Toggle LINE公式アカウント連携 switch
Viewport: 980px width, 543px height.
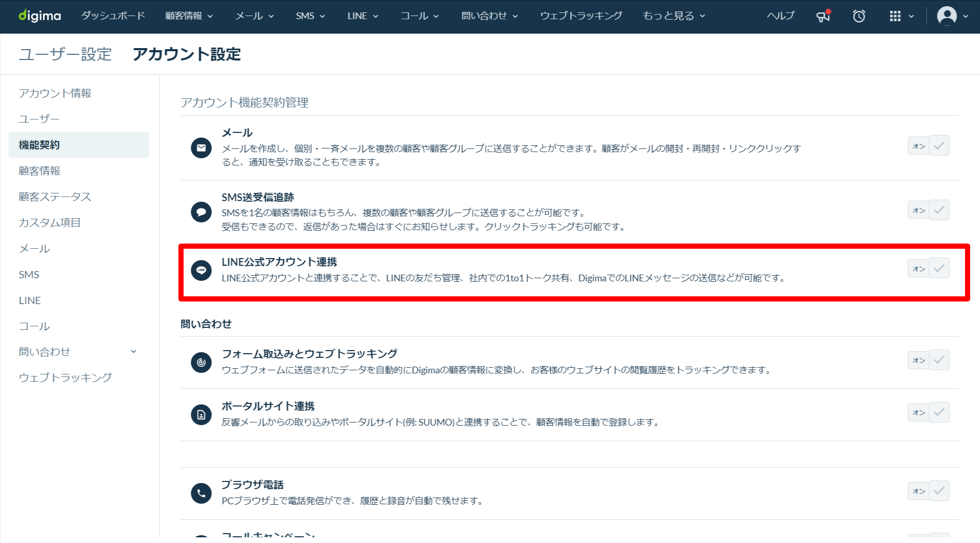coord(928,268)
